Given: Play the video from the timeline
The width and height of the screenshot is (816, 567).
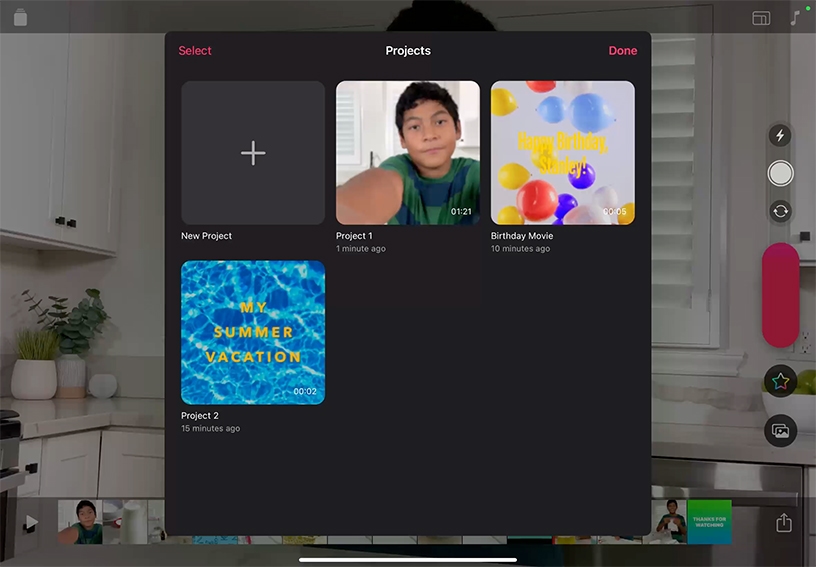Looking at the screenshot, I should coord(32,522).
